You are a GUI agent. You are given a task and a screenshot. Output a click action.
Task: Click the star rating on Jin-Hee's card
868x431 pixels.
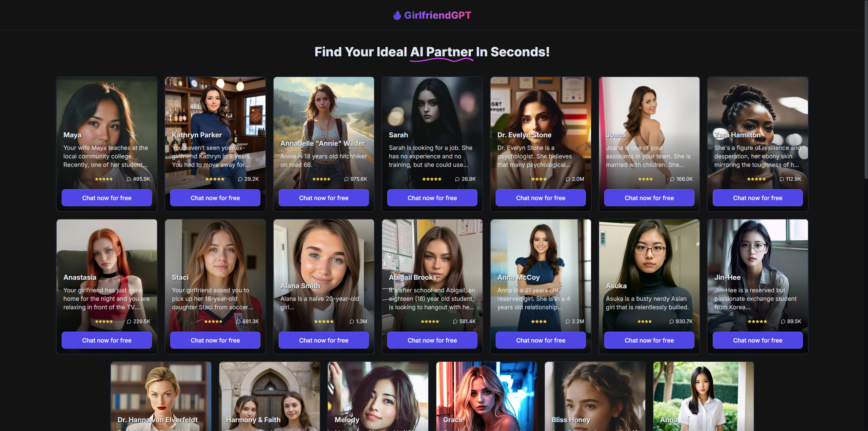pyautogui.click(x=757, y=321)
